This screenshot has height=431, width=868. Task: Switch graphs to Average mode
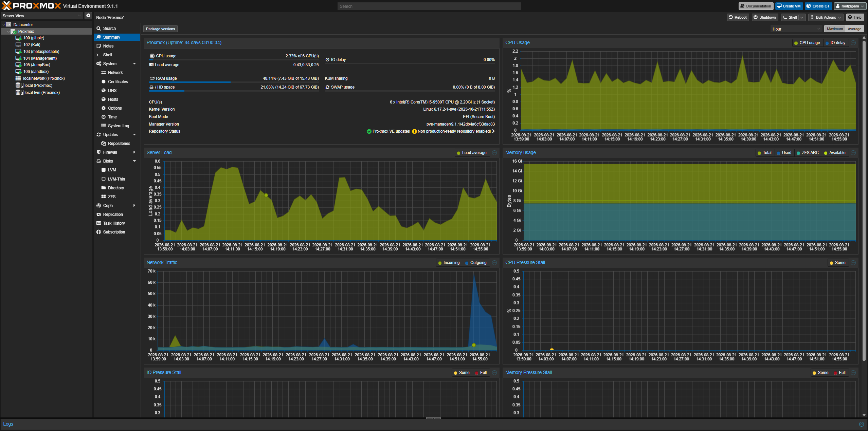[854, 29]
